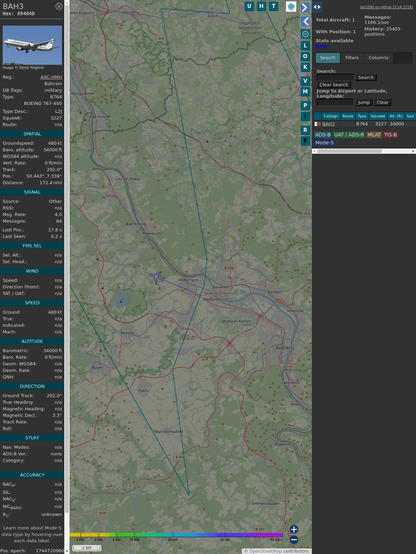Click the Bahrain flag in table row
The image size is (416, 554).
click(318, 124)
